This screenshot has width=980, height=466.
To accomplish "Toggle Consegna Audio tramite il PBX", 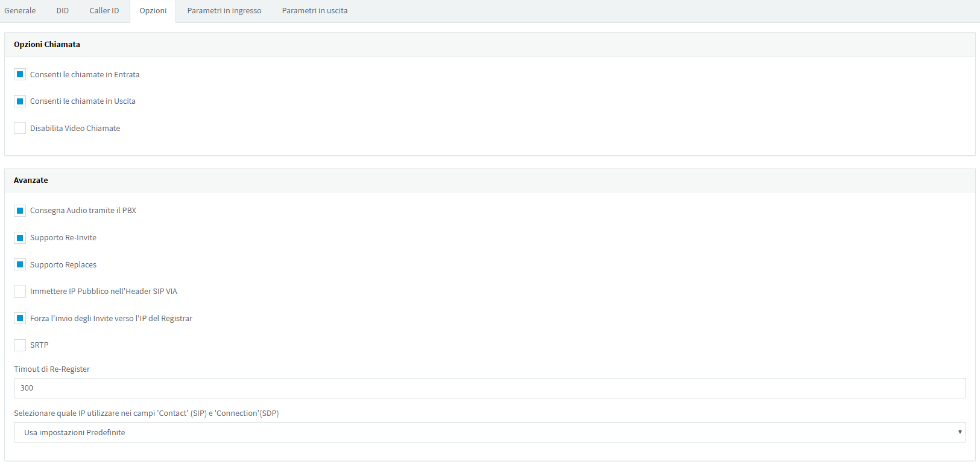I will click(20, 211).
